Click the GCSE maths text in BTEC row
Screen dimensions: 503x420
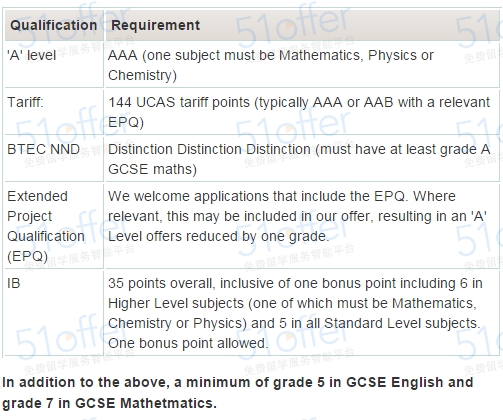[152, 169]
